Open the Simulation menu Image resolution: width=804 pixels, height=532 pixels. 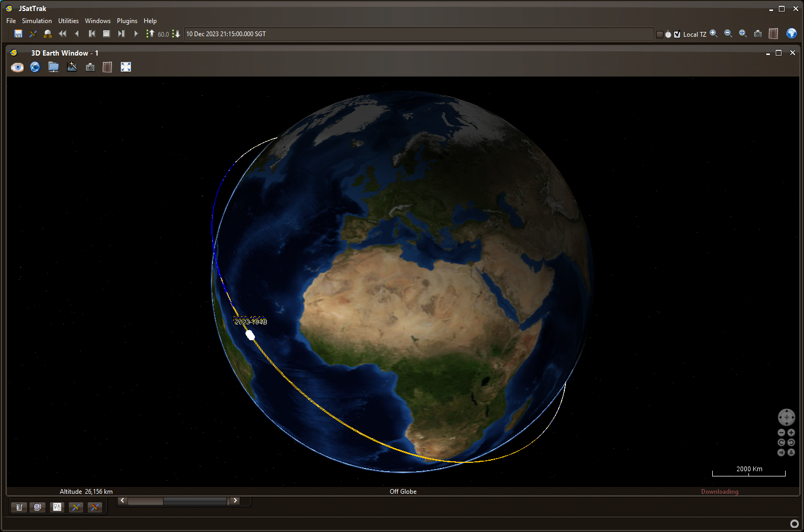[x=37, y=21]
